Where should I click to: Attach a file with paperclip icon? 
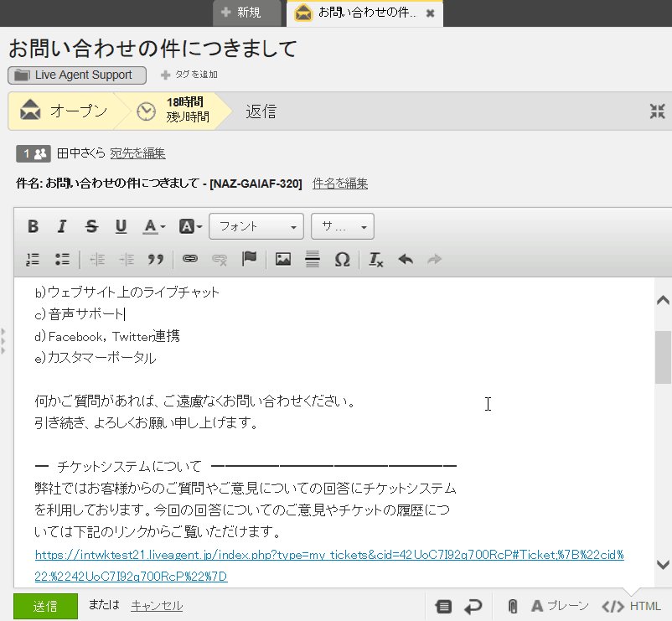pyautogui.click(x=512, y=607)
